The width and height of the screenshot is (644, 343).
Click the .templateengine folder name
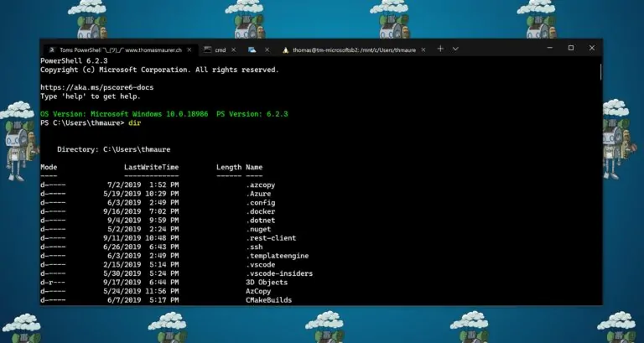tap(278, 256)
